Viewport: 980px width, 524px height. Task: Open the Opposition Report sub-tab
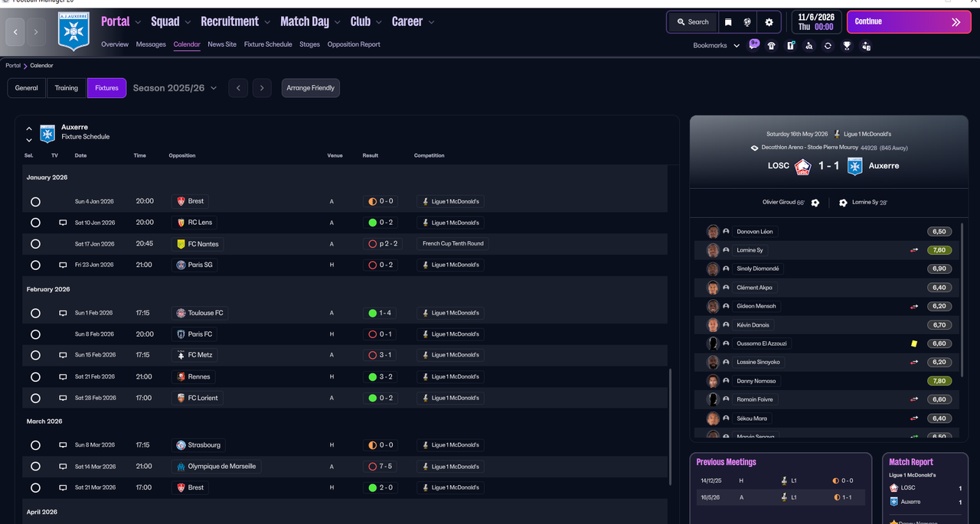(x=354, y=44)
